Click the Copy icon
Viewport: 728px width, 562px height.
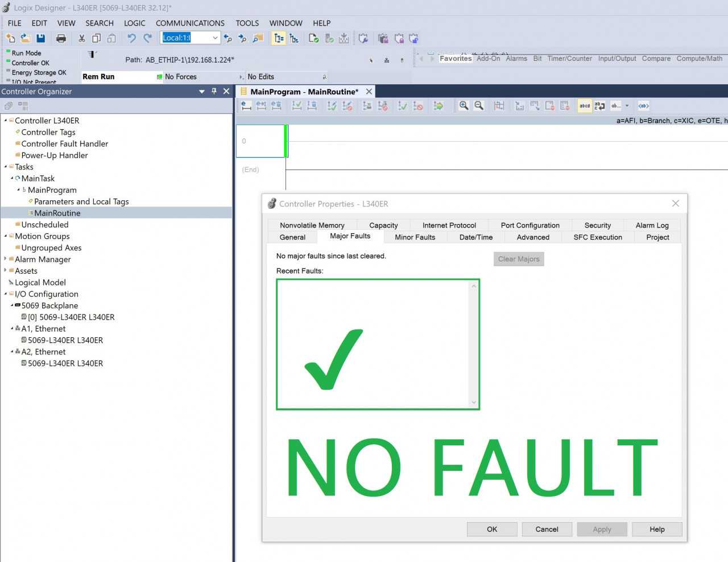[x=96, y=38]
